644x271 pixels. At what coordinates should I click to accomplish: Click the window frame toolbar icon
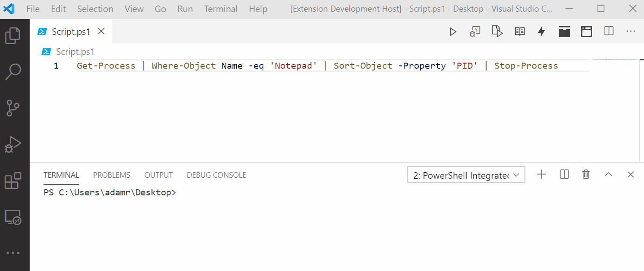click(x=587, y=32)
